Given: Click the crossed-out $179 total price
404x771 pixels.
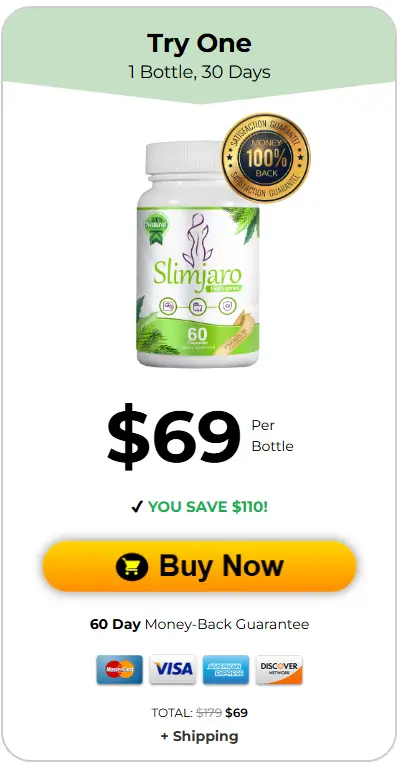Looking at the screenshot, I should click(x=209, y=712).
